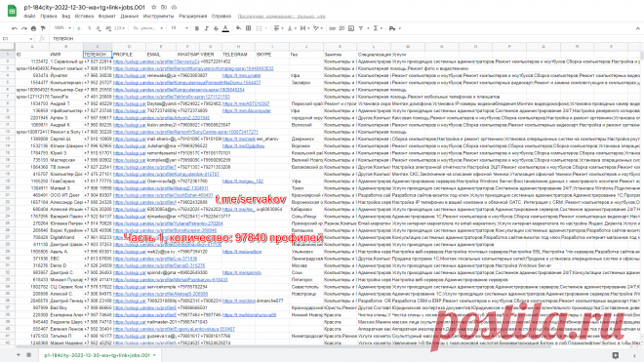Click the name box showing C1

click(x=18, y=39)
